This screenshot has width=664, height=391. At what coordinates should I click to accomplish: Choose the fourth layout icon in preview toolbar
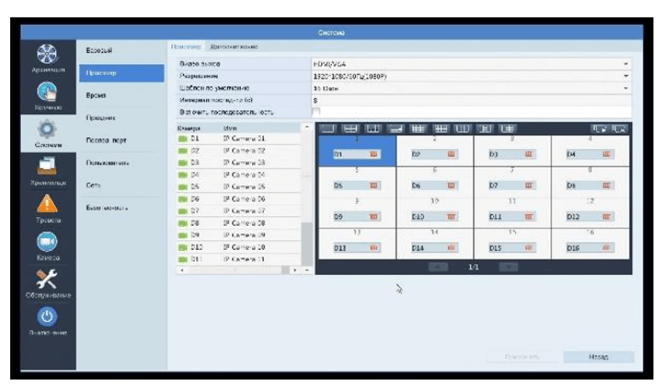[x=396, y=129]
